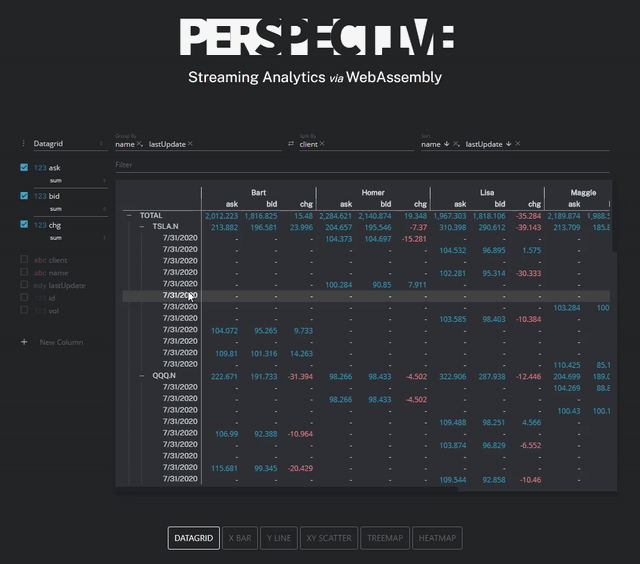Switch to the TREEMAP view
The image size is (640, 564).
click(385, 538)
